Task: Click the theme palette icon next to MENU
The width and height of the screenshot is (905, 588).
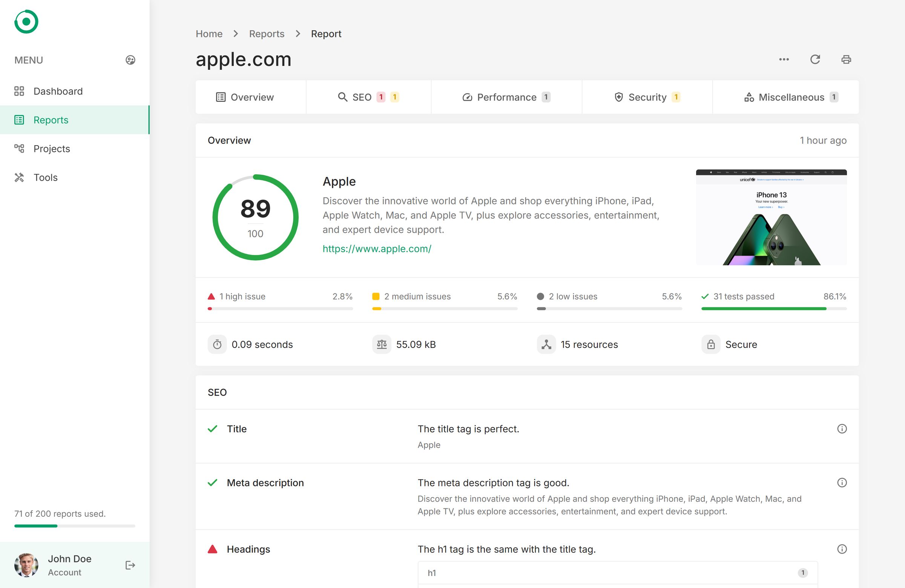Action: (x=130, y=60)
